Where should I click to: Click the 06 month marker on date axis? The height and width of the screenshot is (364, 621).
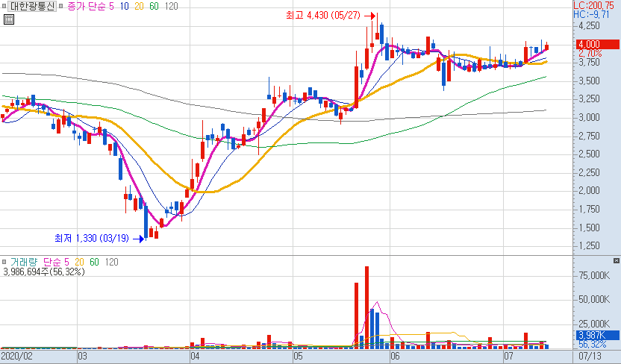[395, 356]
